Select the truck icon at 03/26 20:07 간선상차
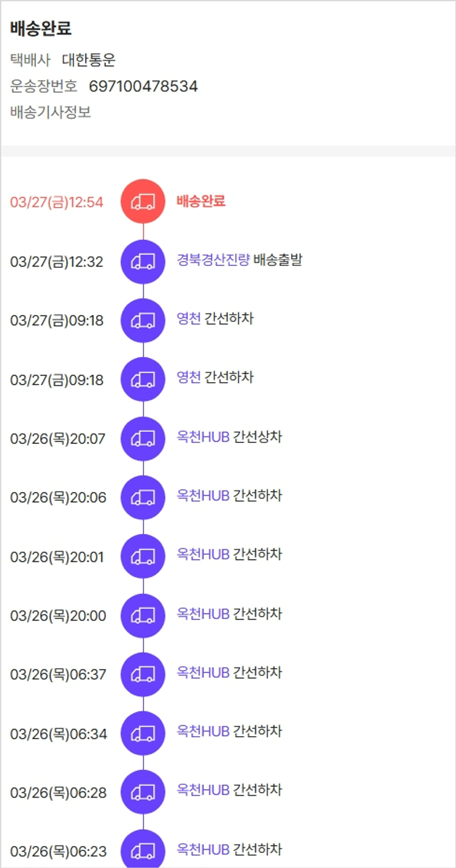The height and width of the screenshot is (868, 456). 143,439
